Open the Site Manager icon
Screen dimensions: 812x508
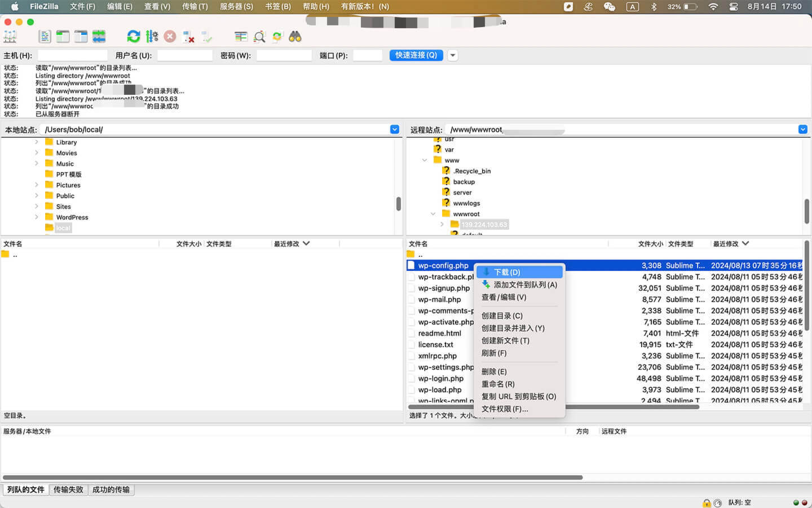click(x=10, y=37)
